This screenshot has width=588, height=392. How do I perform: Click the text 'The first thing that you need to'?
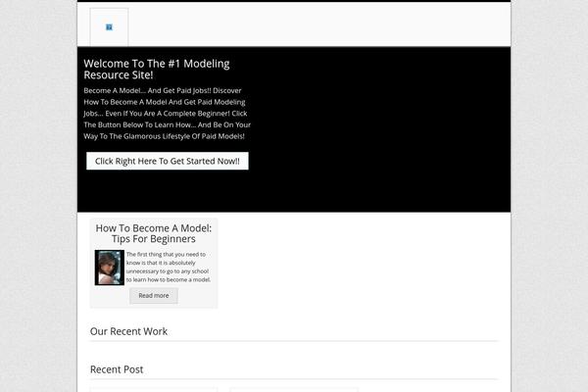(167, 255)
